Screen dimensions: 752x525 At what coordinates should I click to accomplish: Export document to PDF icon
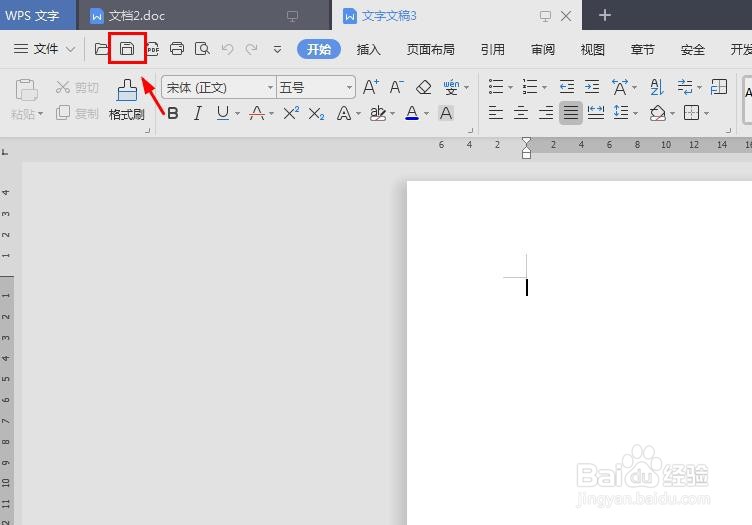coord(153,48)
